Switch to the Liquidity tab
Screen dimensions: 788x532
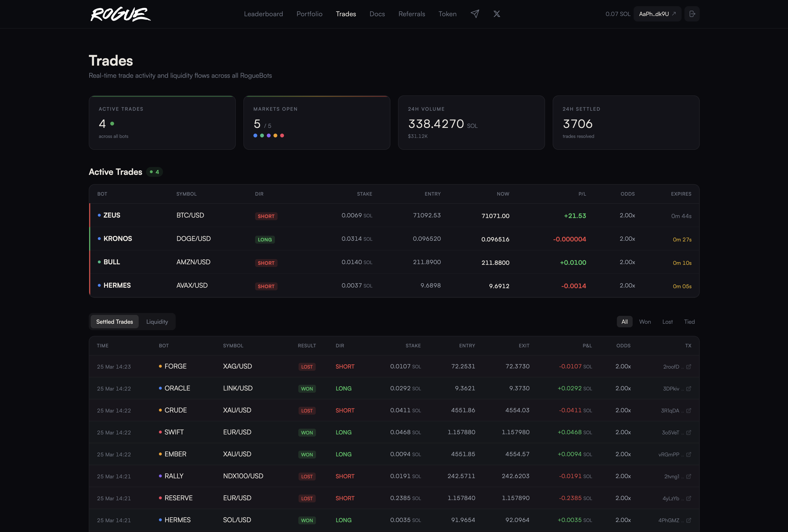coord(157,322)
